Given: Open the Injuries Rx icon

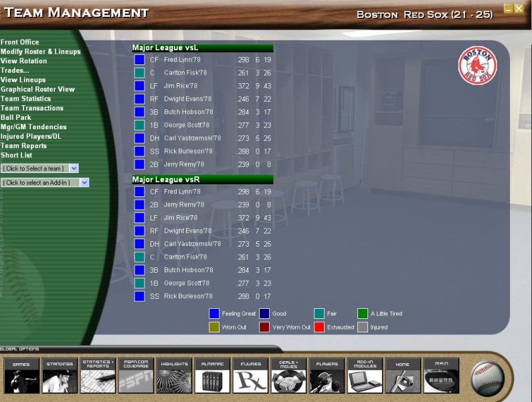Looking at the screenshot, I should pyautogui.click(x=251, y=377).
